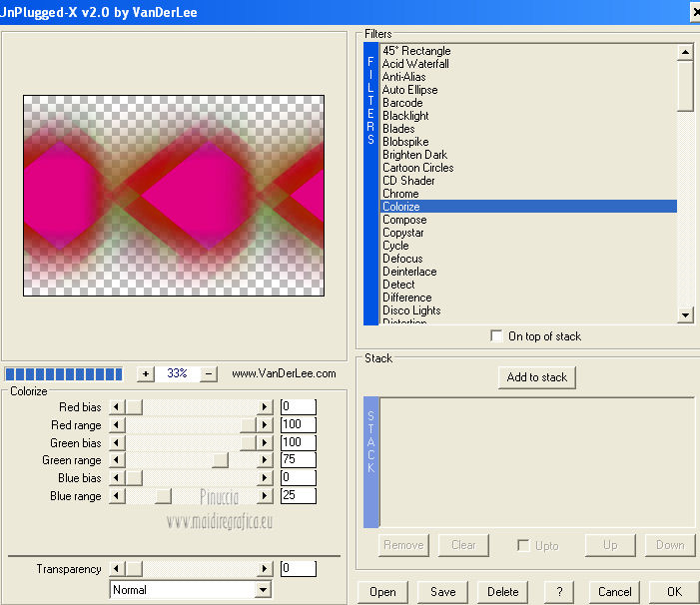Open the Normal blend mode dropdown
The image size is (700, 605).
[264, 590]
